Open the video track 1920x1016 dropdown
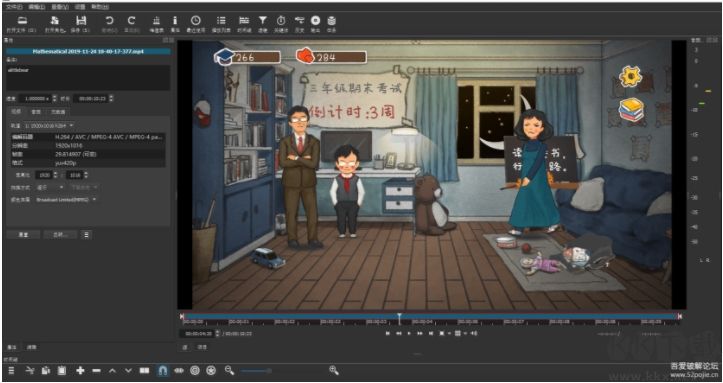This screenshot has width=723, height=383. 49,125
